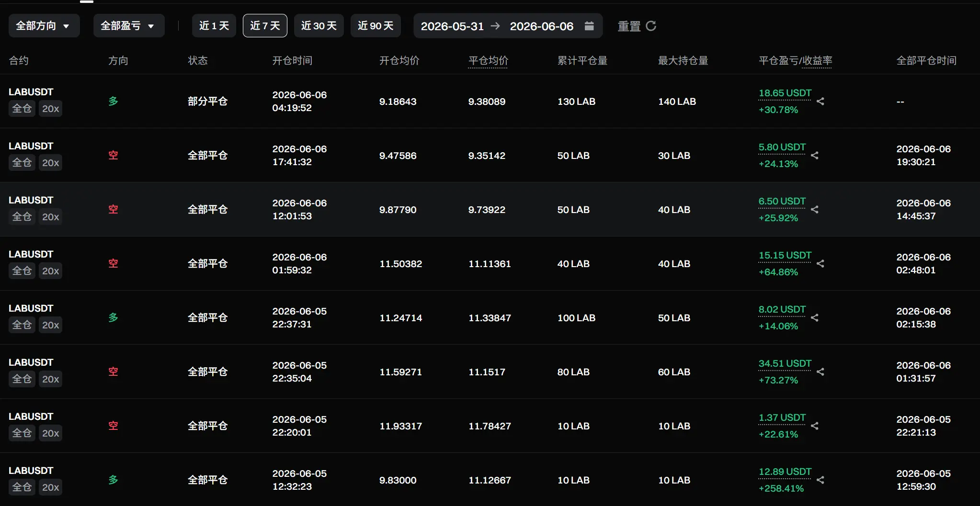The image size is (980, 506).
Task: Open the 12.89 USDT profit details
Action: (x=785, y=472)
